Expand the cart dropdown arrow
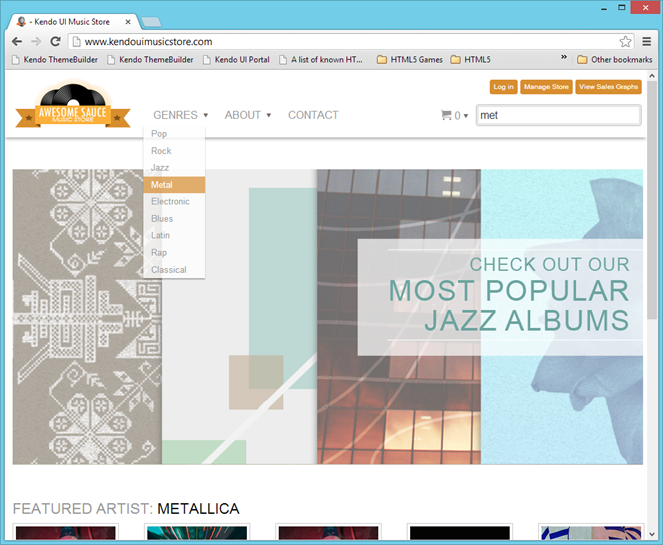This screenshot has width=663, height=545. coord(466,115)
